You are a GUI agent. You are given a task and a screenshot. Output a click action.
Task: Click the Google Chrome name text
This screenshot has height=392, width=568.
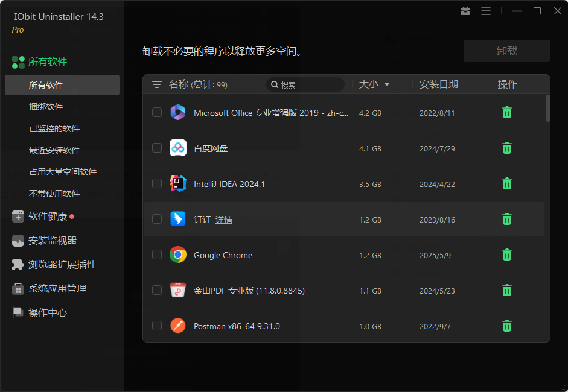[x=223, y=255]
